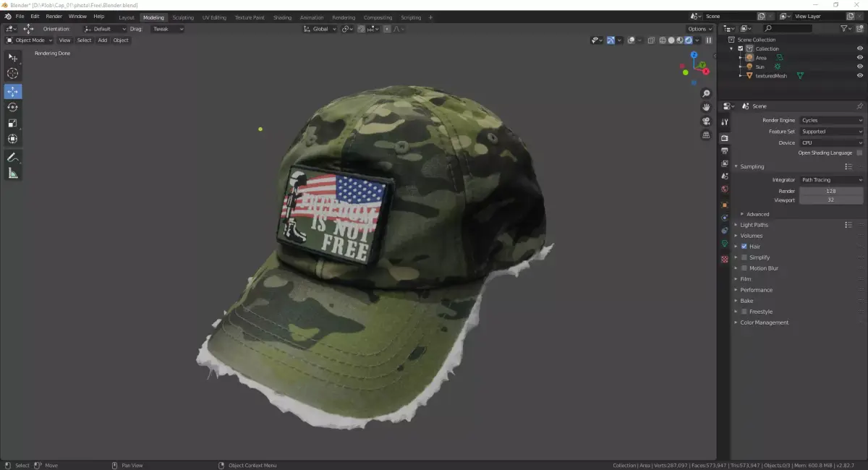
Task: Open the World properties tab
Action: pyautogui.click(x=724, y=189)
